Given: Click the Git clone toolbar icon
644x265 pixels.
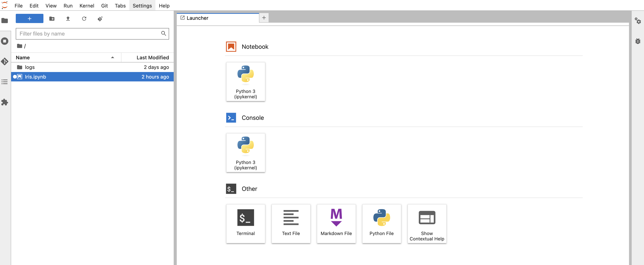Looking at the screenshot, I should click(100, 19).
